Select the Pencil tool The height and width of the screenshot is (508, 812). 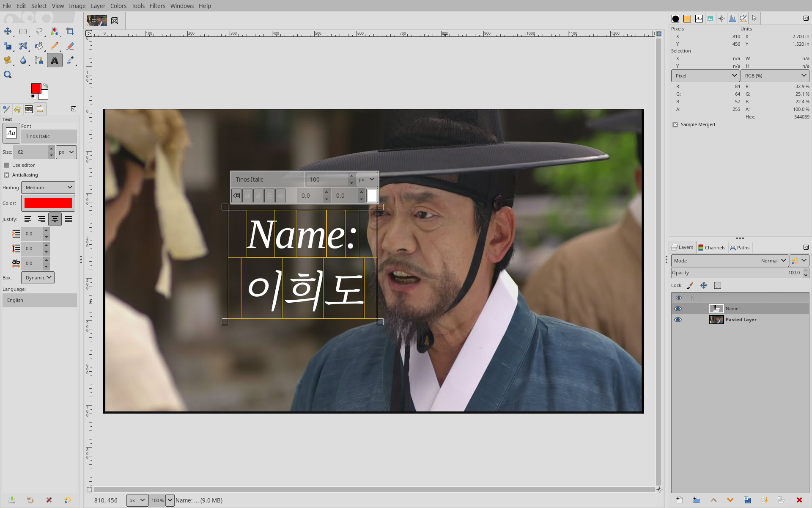pyautogui.click(x=55, y=46)
